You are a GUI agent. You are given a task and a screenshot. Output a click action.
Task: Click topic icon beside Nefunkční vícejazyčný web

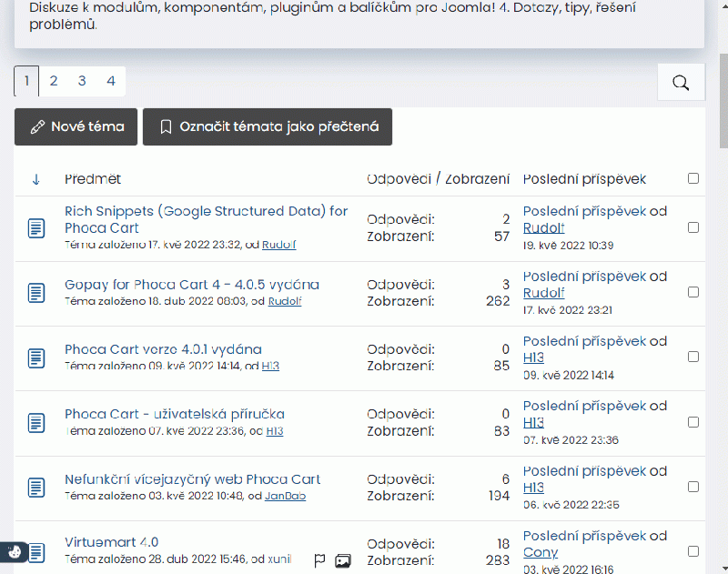[36, 488]
